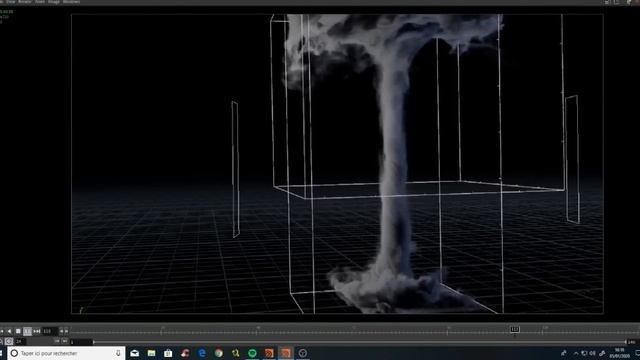Screen dimensions: 640x360
Task: Toggle the realtime playback clock icon
Action: tap(9, 341)
